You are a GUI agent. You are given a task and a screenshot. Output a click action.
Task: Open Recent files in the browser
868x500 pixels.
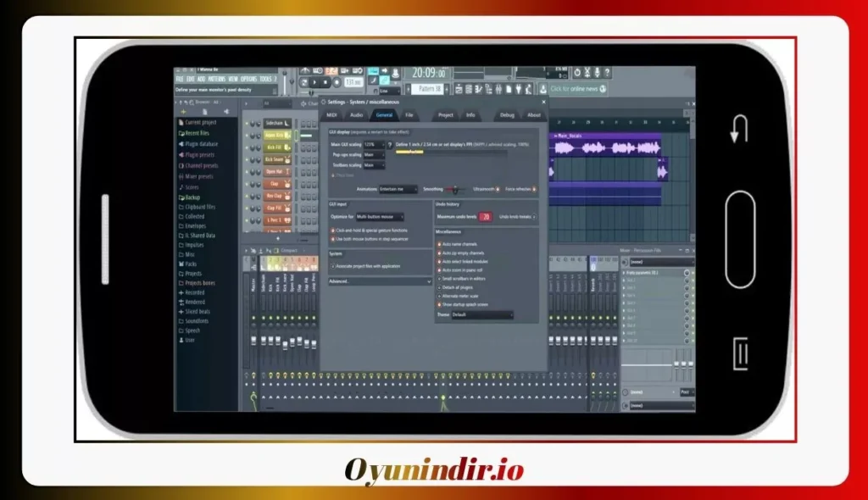[x=194, y=133]
